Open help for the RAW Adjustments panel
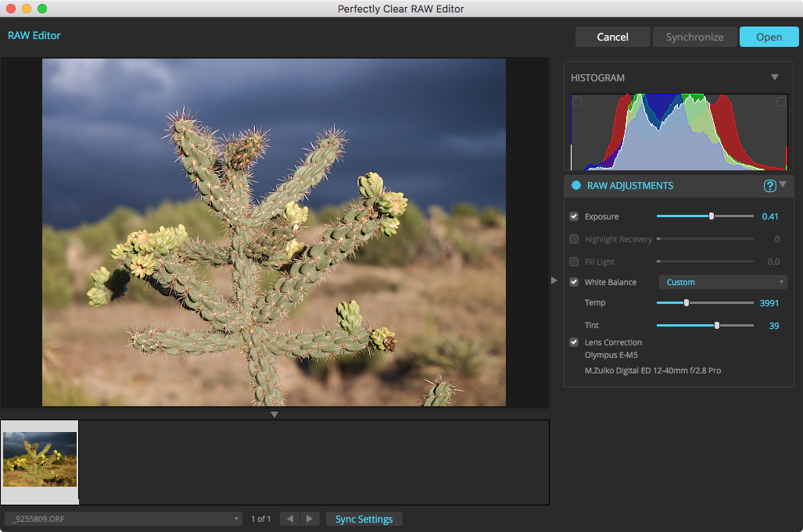 click(771, 185)
